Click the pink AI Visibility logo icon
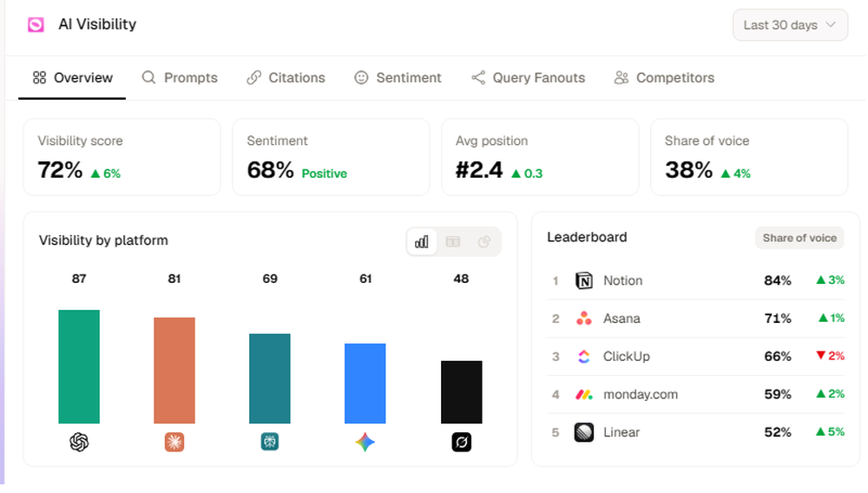Screen dimensions: 868x493 point(36,25)
